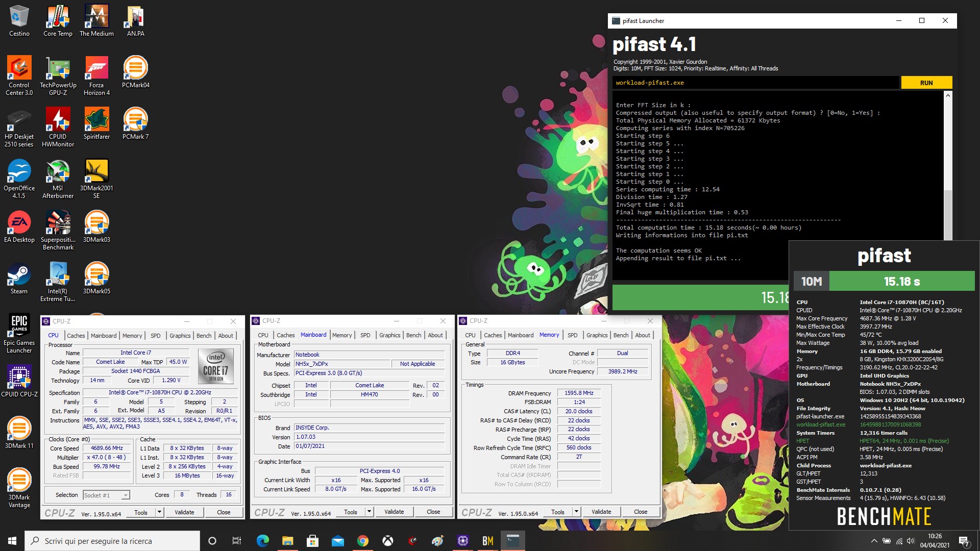Select the MSI Afterburner icon
The image size is (980, 551).
coord(58,179)
